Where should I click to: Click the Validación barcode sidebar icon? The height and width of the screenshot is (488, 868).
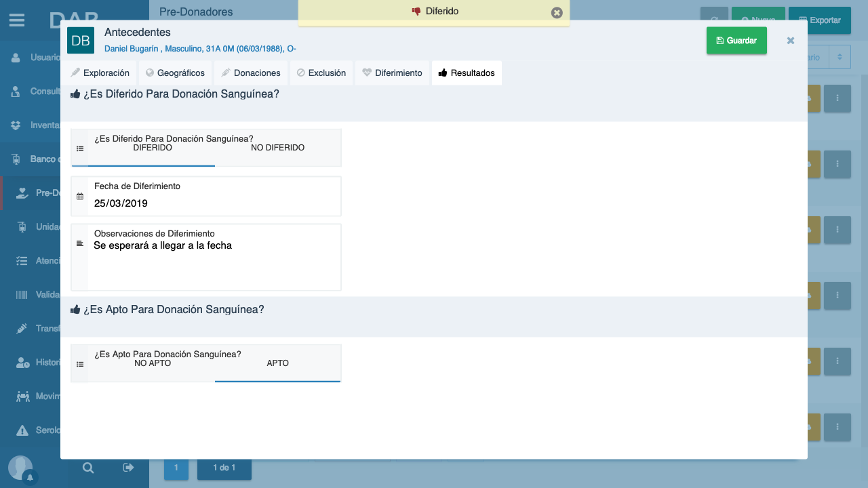pos(22,295)
